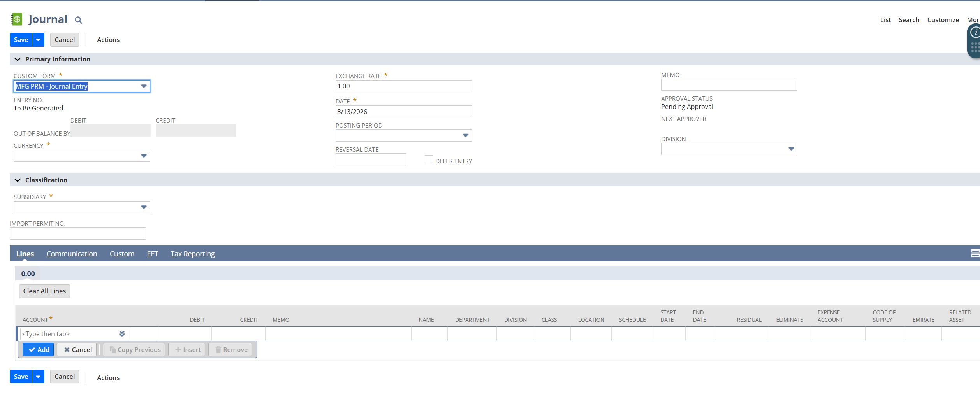The image size is (980, 396).
Task: Open the Subsidiary dropdown
Action: click(x=144, y=207)
